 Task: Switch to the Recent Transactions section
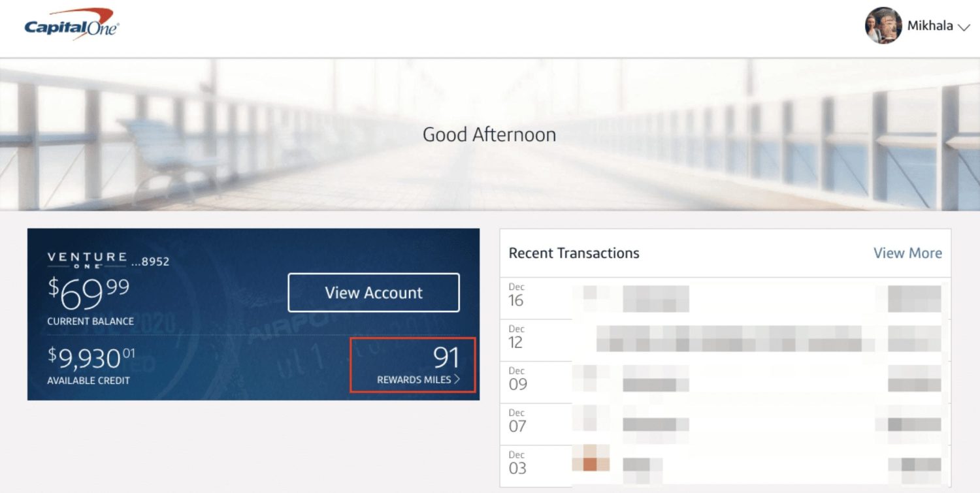[x=574, y=253]
